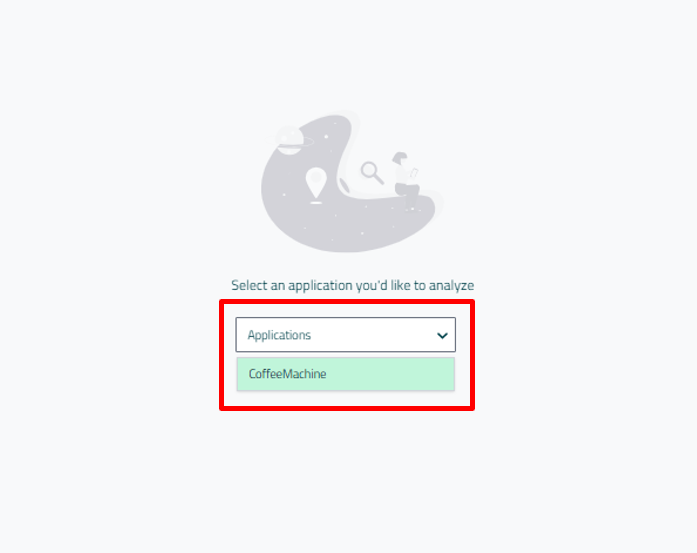Image resolution: width=697 pixels, height=553 pixels.
Task: Select CoffeeMachine from the list
Action: tap(346, 374)
